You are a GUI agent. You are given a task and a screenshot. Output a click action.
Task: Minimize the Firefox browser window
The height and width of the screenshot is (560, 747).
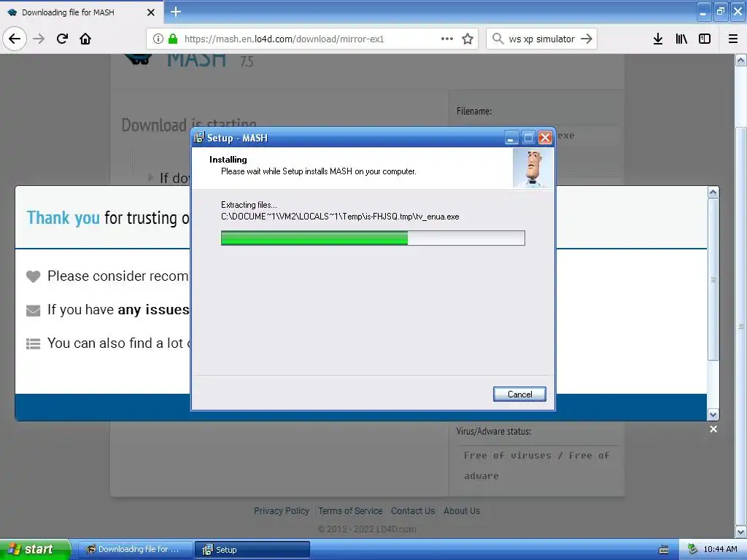(704, 12)
